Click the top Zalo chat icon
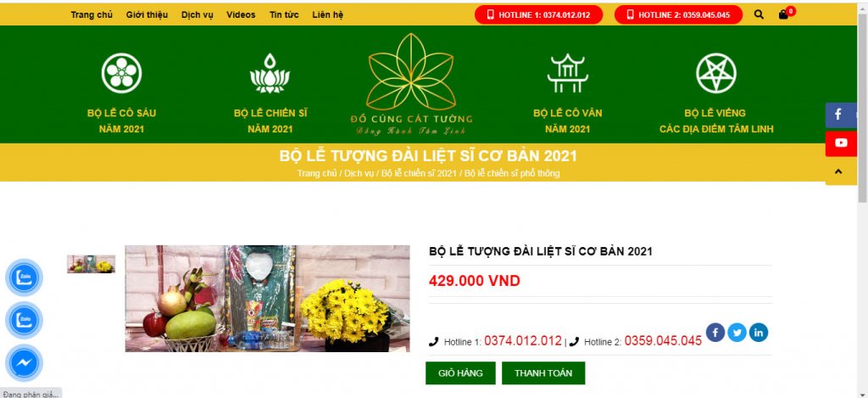The width and height of the screenshot is (868, 398). click(x=24, y=277)
